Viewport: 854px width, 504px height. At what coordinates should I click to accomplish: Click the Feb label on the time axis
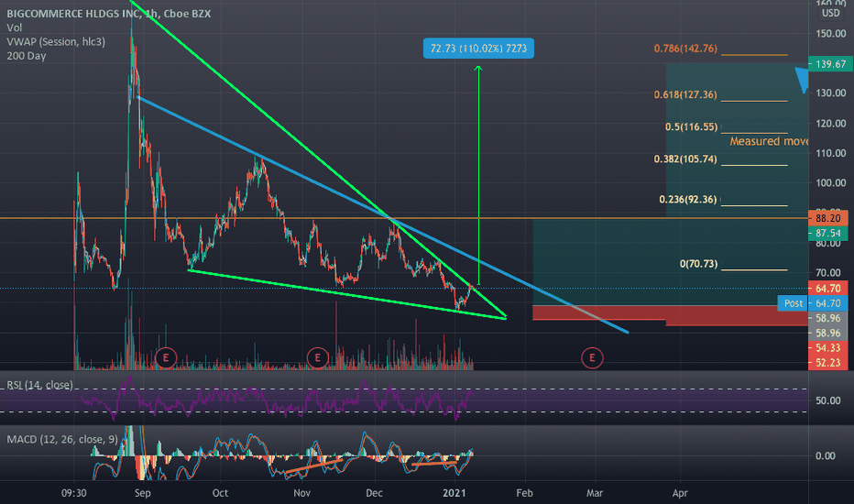click(524, 493)
